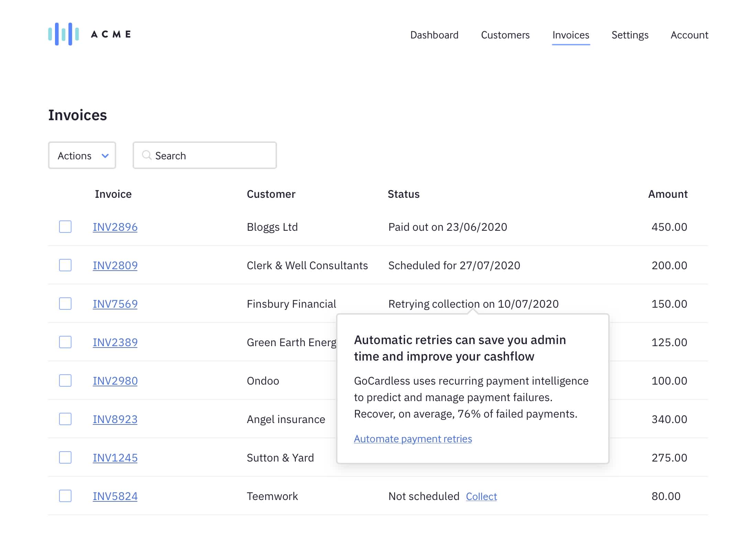Click the ACME logo icon
The width and height of the screenshot is (756, 557).
(64, 34)
